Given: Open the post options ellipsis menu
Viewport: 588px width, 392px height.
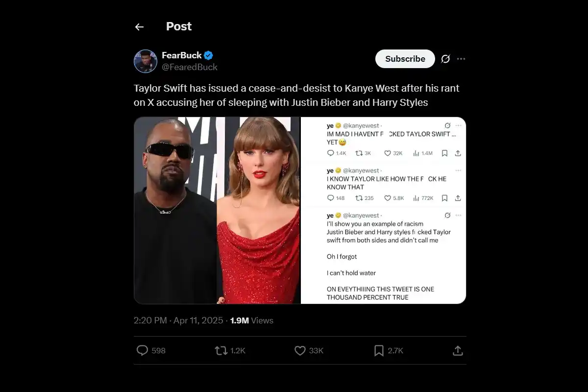Looking at the screenshot, I should pos(461,58).
